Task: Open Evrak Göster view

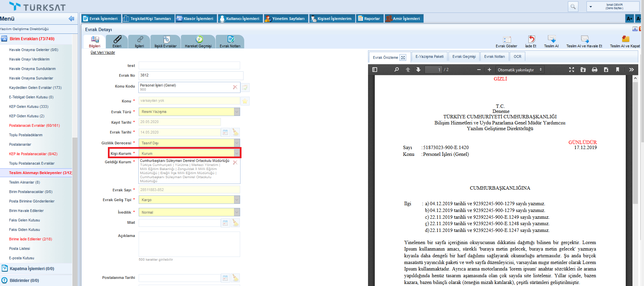Action: pos(506,40)
